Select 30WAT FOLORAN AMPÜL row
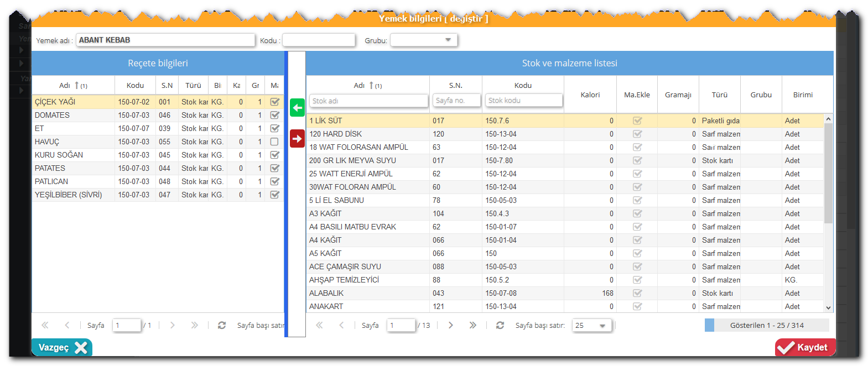The width and height of the screenshot is (868, 366). click(x=565, y=187)
